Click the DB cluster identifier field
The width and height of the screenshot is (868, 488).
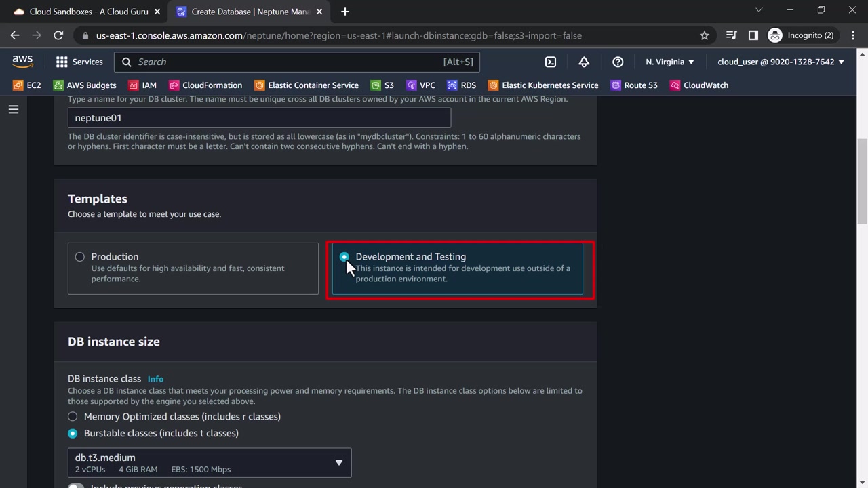pyautogui.click(x=259, y=118)
